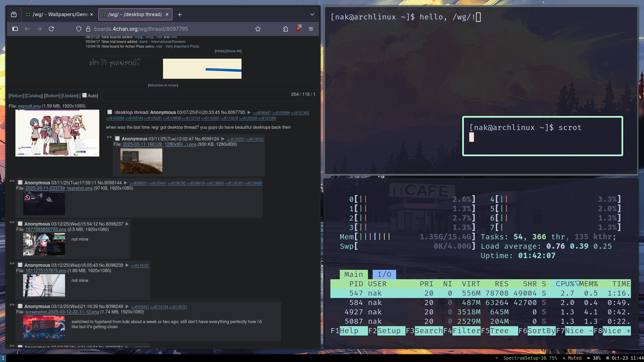Viewport: 644px width, 362px height.
Task: Tick checkbox of /desktop thread/ original post
Action: coord(110,112)
